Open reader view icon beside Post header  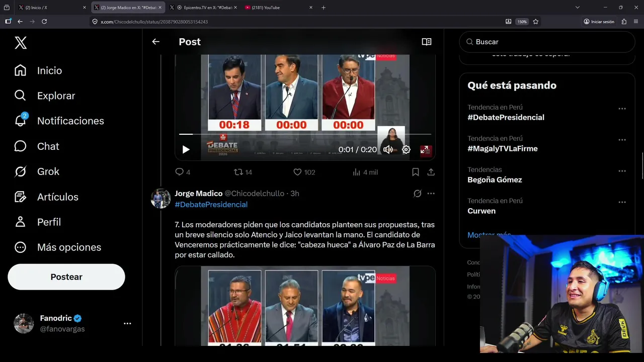427,42
